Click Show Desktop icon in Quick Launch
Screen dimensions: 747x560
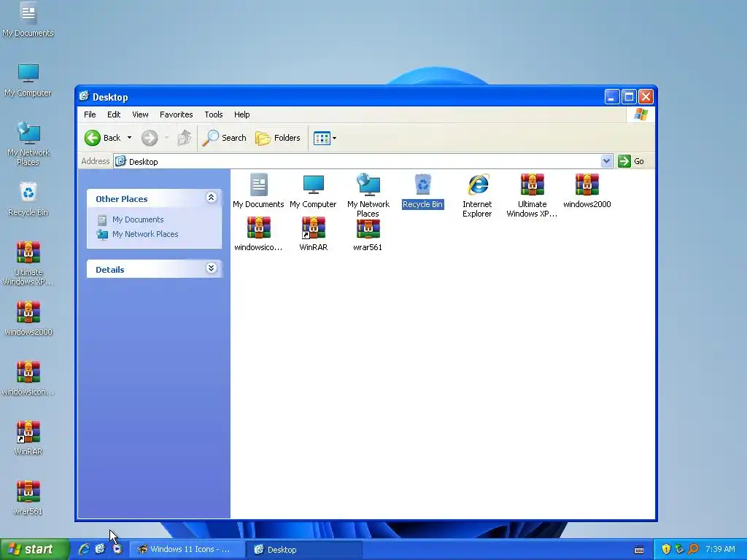click(100, 550)
